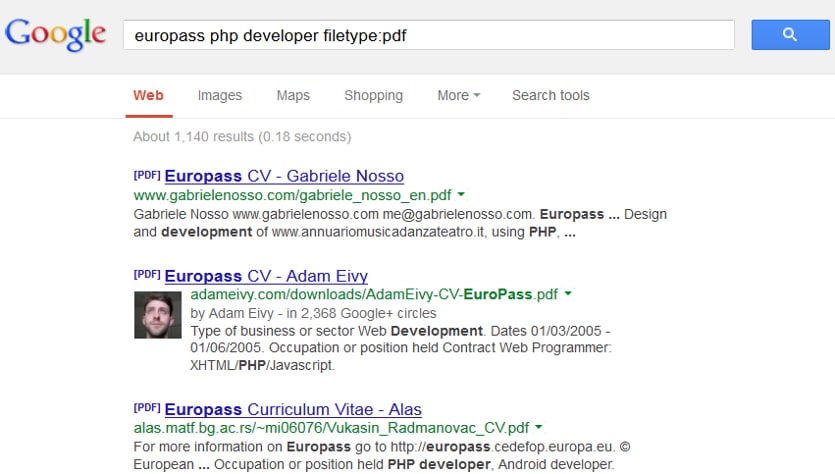Click the PDF tag beside Alas result
The width and height of the screenshot is (835, 474).
[x=147, y=408]
